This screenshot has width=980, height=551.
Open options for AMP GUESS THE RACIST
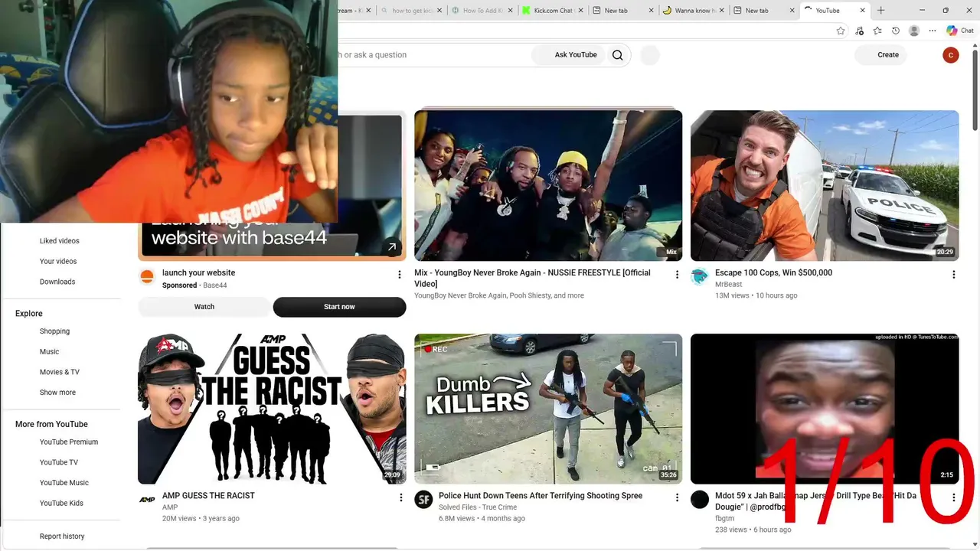pyautogui.click(x=400, y=497)
